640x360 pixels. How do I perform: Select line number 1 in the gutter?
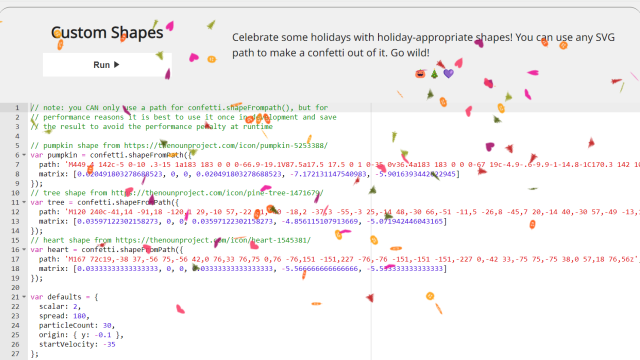(x=17, y=108)
